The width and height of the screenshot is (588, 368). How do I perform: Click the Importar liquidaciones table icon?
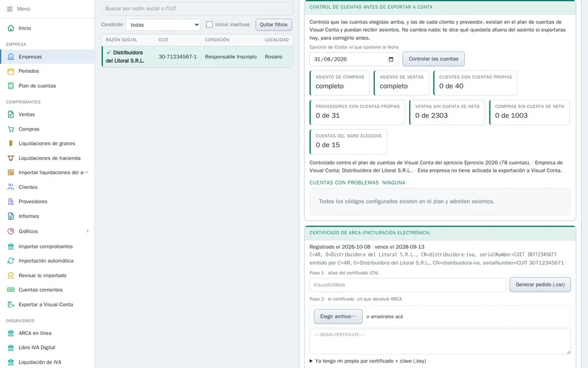[x=11, y=172]
